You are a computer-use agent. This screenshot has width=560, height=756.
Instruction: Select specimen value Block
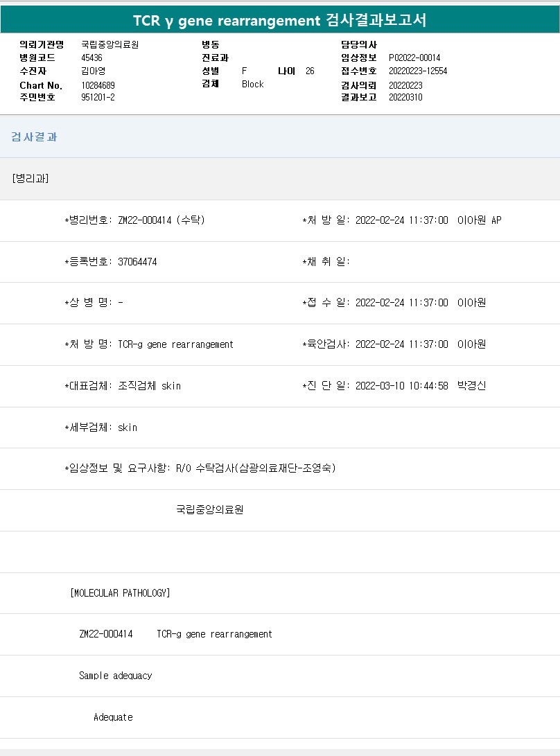point(253,84)
